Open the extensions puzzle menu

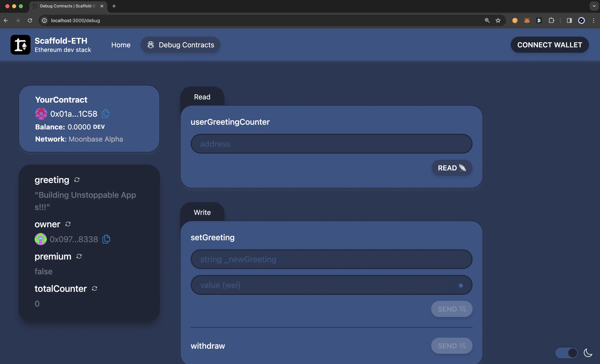pos(551,20)
